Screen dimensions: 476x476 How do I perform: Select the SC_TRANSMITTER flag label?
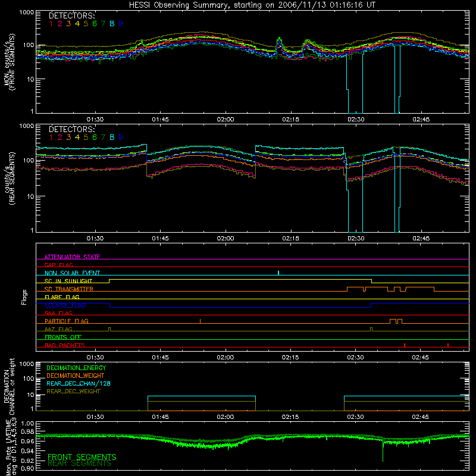click(69, 289)
